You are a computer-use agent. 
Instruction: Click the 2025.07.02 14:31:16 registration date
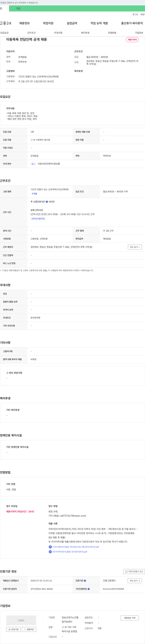pyautogui.click(x=41, y=581)
